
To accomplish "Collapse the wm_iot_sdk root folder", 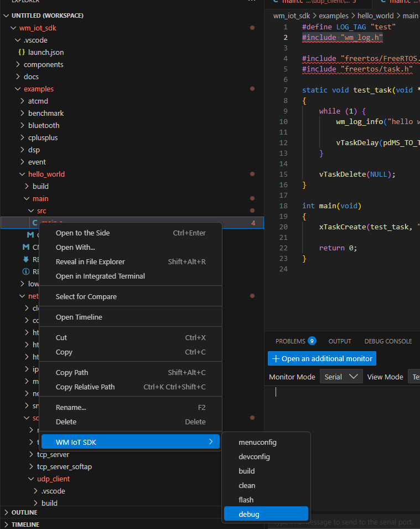I will (x=13, y=28).
